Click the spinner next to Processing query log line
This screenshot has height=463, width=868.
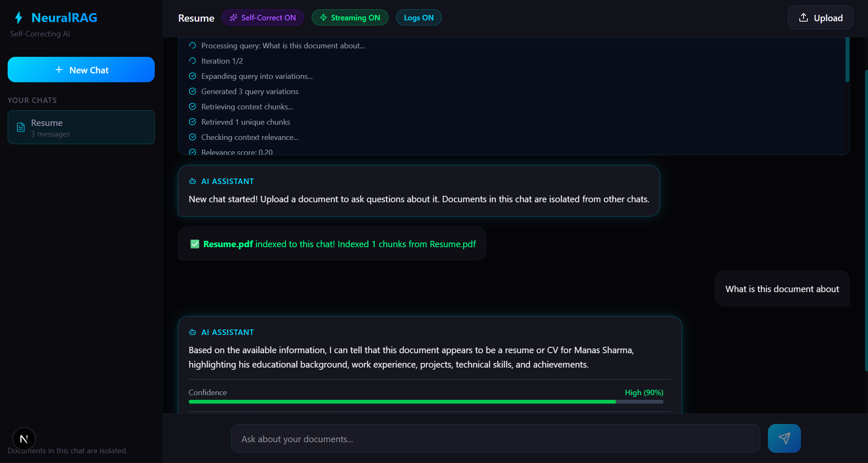point(193,45)
